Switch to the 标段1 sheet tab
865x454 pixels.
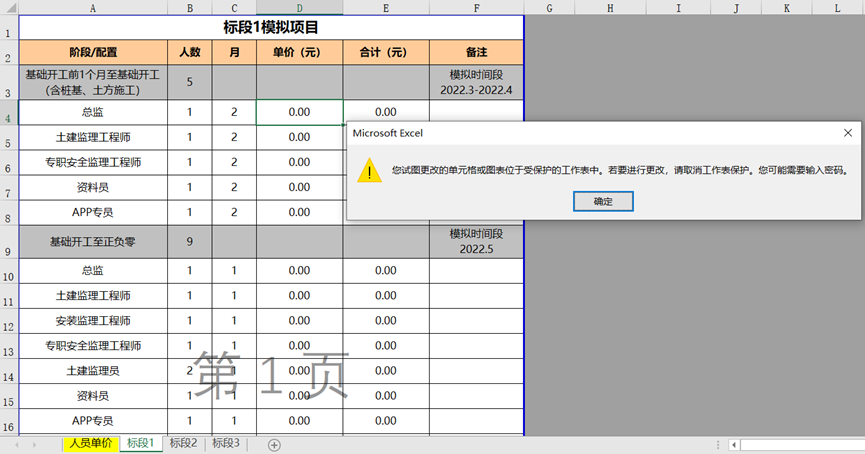pyautogui.click(x=141, y=444)
